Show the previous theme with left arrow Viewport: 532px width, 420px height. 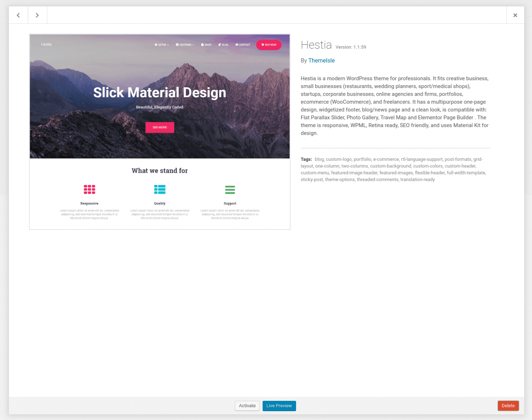[x=18, y=15]
